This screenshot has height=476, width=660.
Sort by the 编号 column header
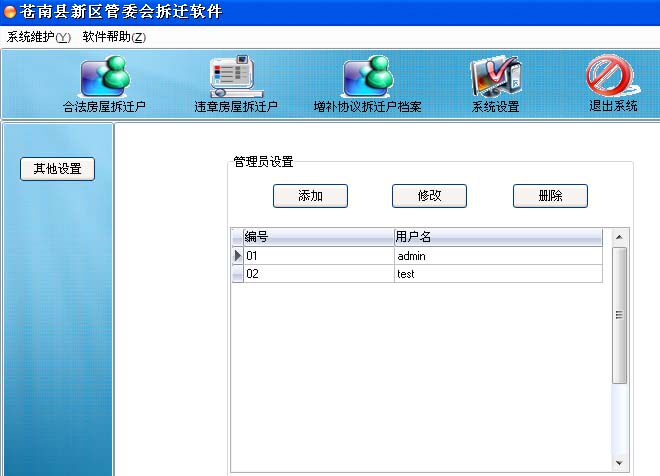tap(318, 237)
